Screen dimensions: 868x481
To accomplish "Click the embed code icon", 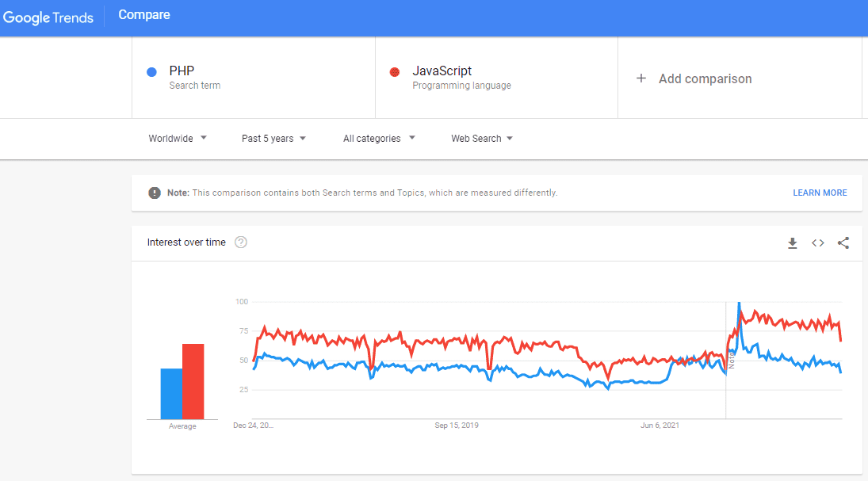I will (x=817, y=243).
